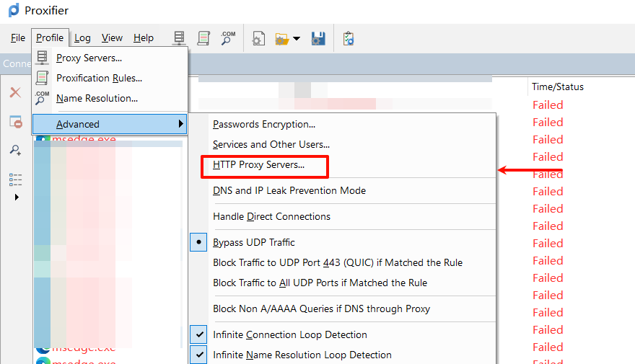Click the save profile floppy icon
The height and width of the screenshot is (364, 635).
tap(318, 38)
